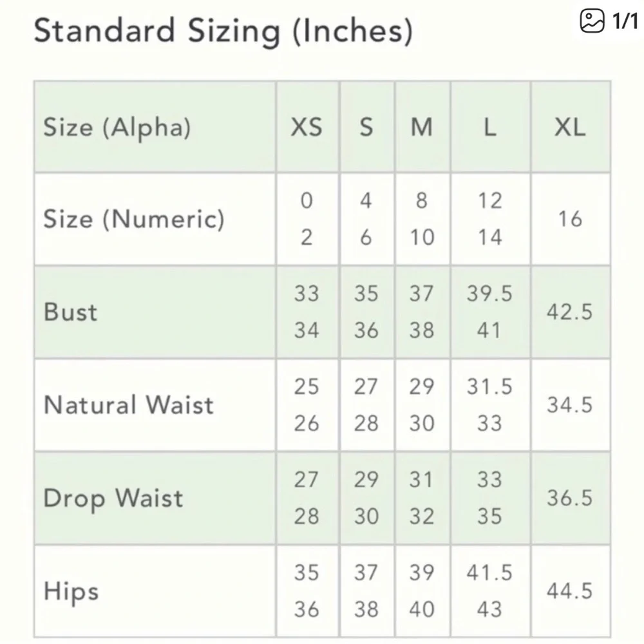
Task: Select the XL column header
Action: click(x=570, y=127)
